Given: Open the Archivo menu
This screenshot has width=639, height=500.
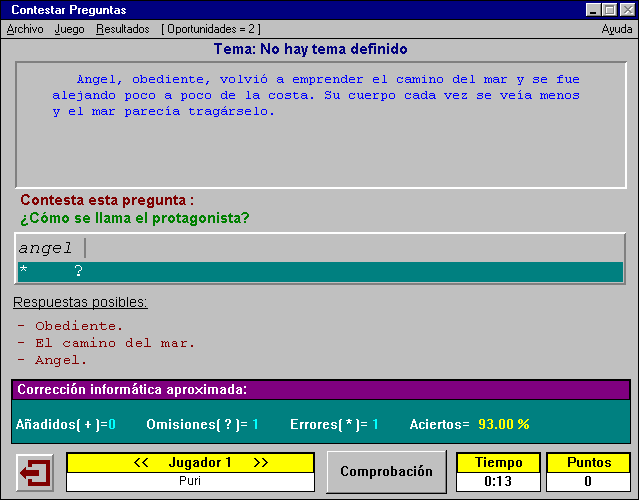Looking at the screenshot, I should point(25,29).
